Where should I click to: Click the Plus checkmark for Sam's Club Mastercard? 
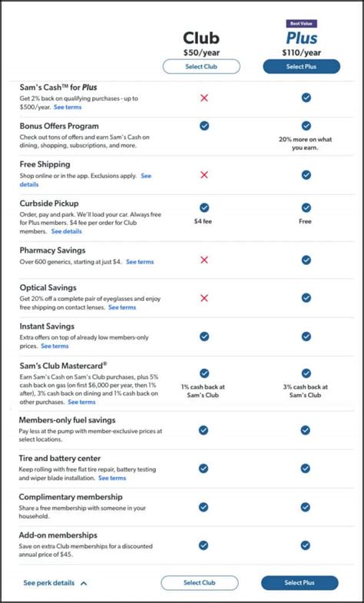click(x=306, y=373)
